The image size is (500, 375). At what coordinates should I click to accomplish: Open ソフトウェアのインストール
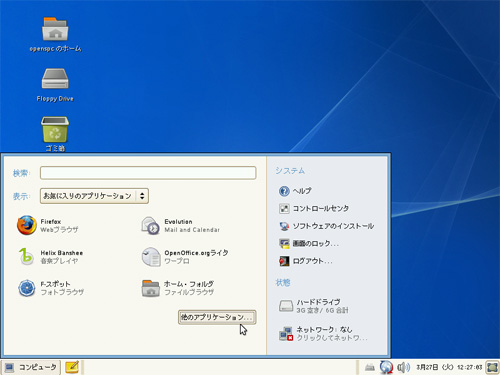[x=326, y=226]
